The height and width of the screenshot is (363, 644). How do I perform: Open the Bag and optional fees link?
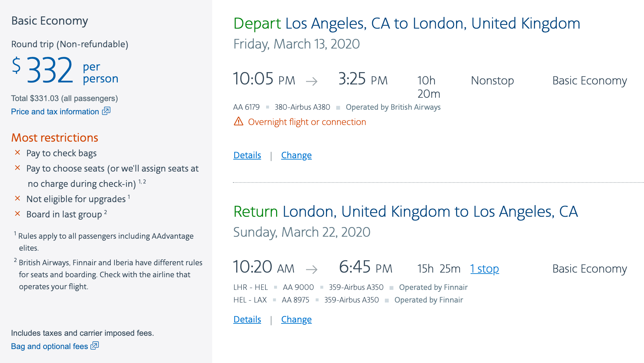pos(49,346)
